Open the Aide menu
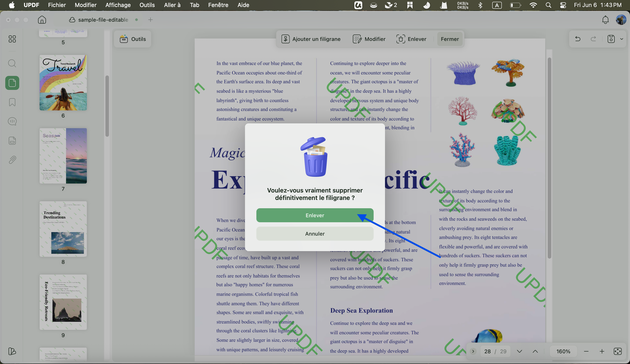Screen dimensions: 630x364 coord(243,5)
